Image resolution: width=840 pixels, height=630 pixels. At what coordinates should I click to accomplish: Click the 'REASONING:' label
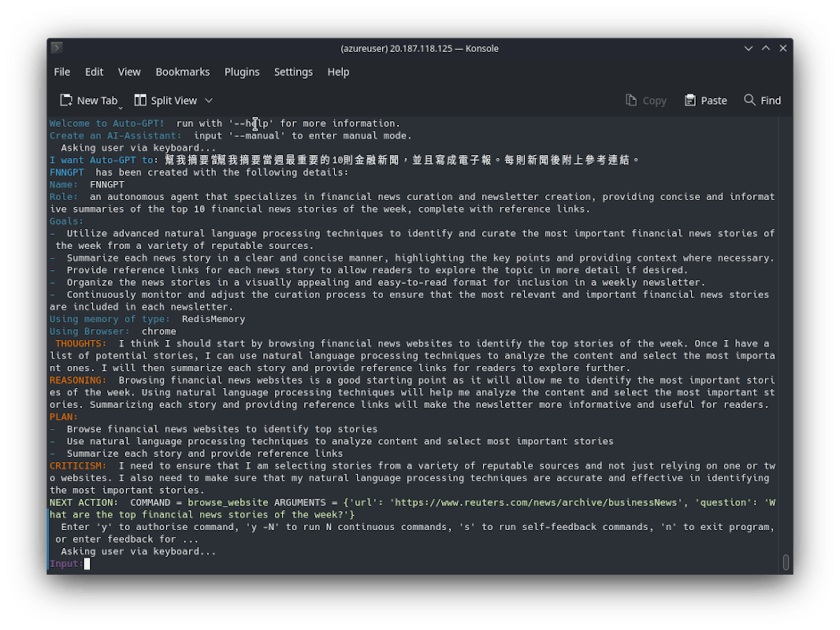click(x=78, y=380)
